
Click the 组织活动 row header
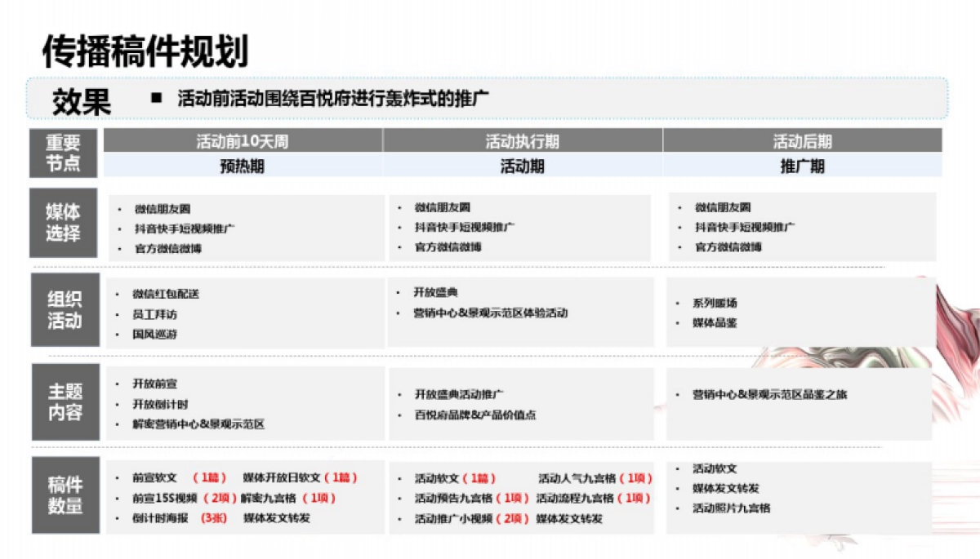64,311
